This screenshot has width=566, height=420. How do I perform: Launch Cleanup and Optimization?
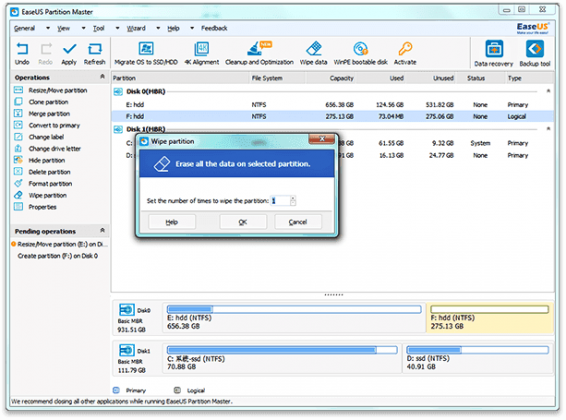coord(259,53)
